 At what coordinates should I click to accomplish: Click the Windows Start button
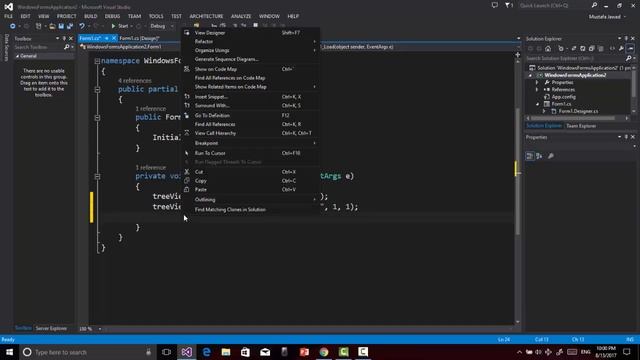(9, 352)
